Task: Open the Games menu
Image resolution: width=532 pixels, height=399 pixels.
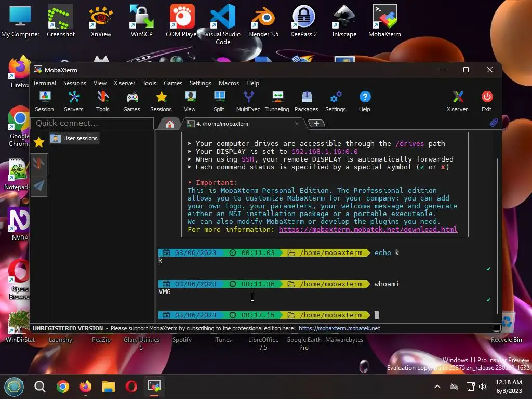Action: coord(172,83)
